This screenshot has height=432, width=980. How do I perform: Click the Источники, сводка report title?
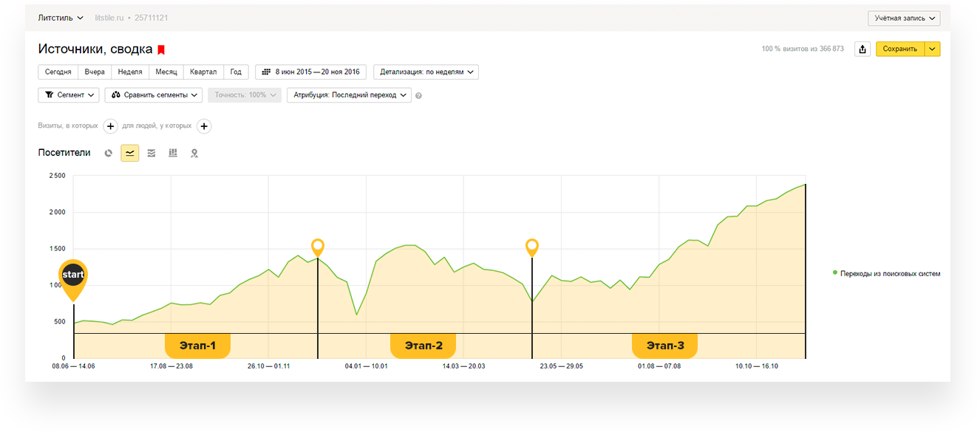(95, 49)
